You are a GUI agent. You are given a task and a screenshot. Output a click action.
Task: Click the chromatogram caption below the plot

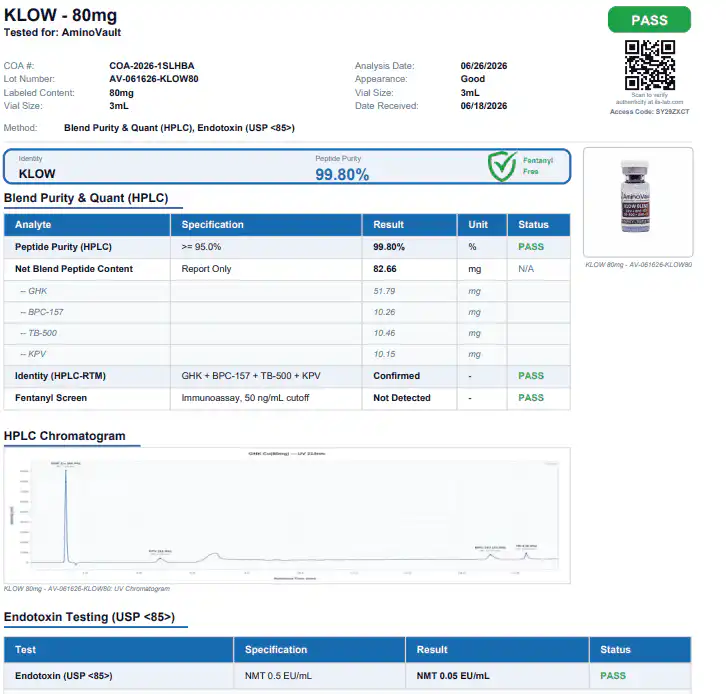pos(87,588)
